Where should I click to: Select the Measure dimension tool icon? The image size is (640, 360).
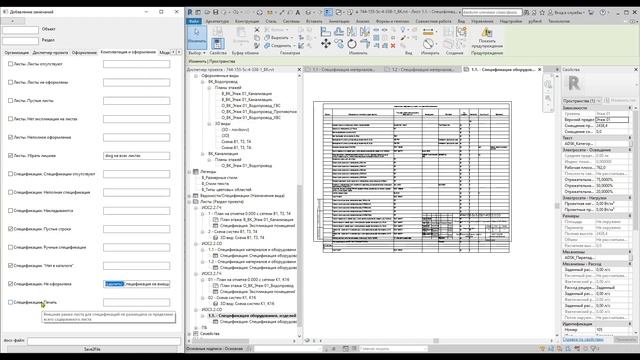428,31
